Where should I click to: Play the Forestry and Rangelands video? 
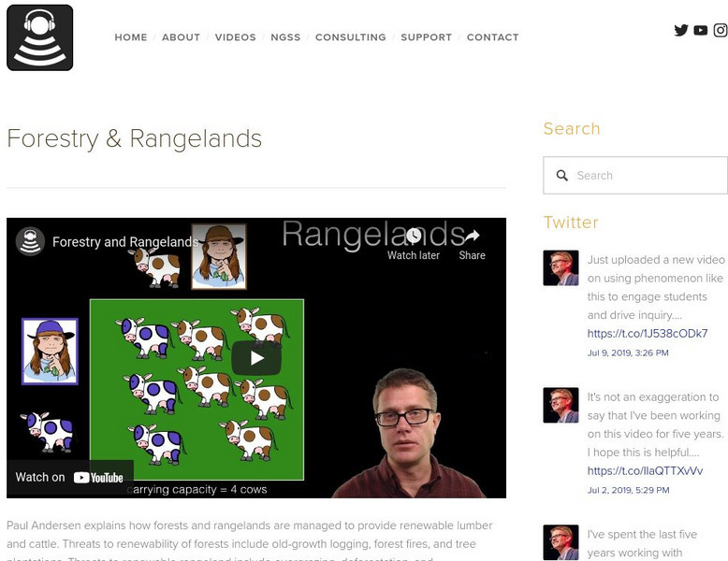click(256, 358)
